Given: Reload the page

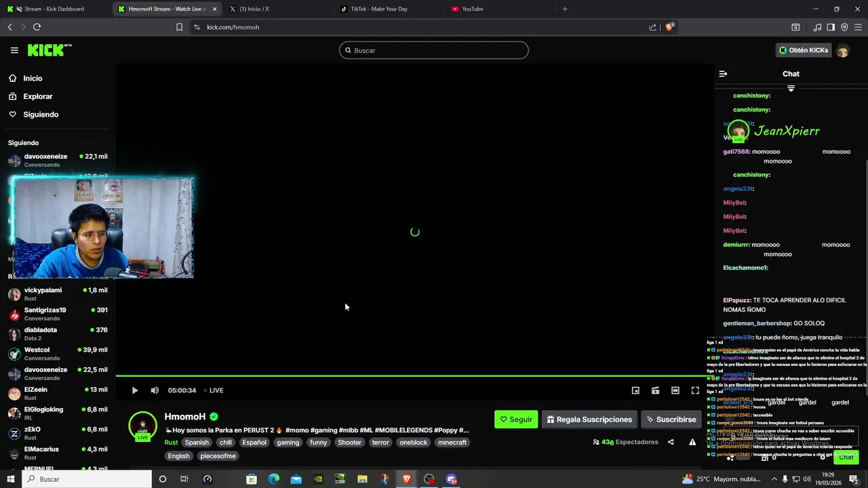Looking at the screenshot, I should 37,27.
